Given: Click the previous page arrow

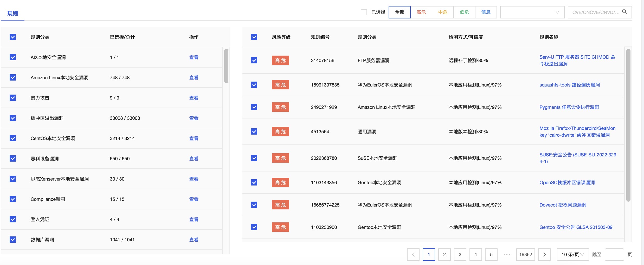Looking at the screenshot, I should click(413, 255).
